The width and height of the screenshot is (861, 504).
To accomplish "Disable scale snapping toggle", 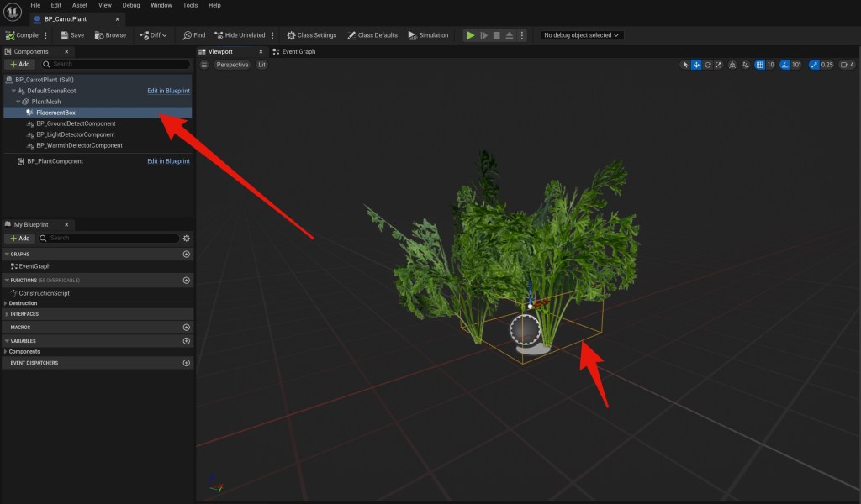I will 814,65.
